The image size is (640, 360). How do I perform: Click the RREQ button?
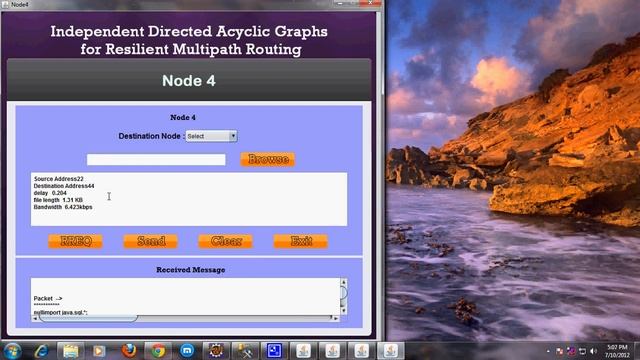pyautogui.click(x=76, y=241)
